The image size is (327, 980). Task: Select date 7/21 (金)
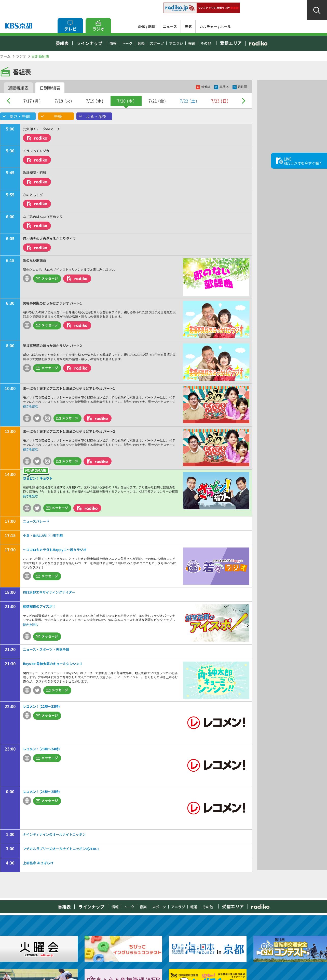coord(157,101)
